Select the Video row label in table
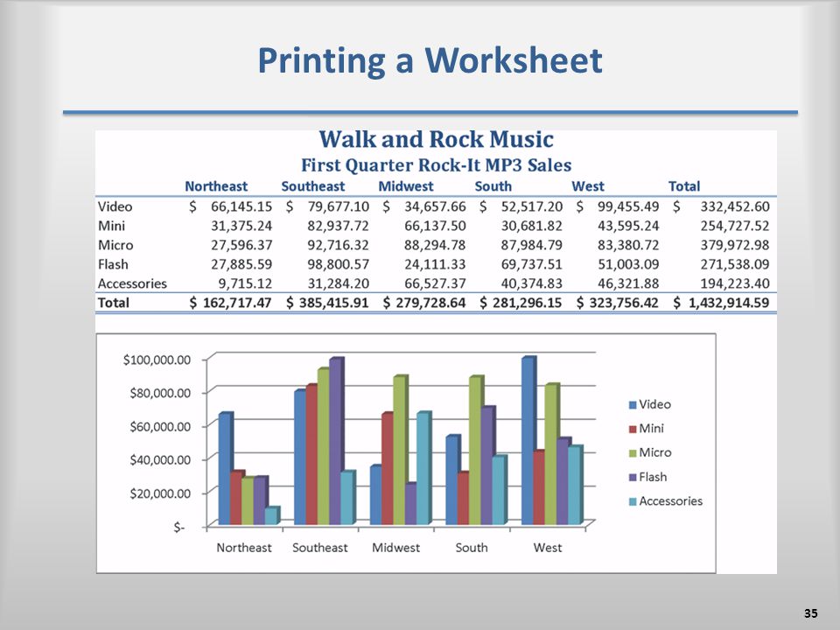Image resolution: width=840 pixels, height=630 pixels. tap(115, 206)
